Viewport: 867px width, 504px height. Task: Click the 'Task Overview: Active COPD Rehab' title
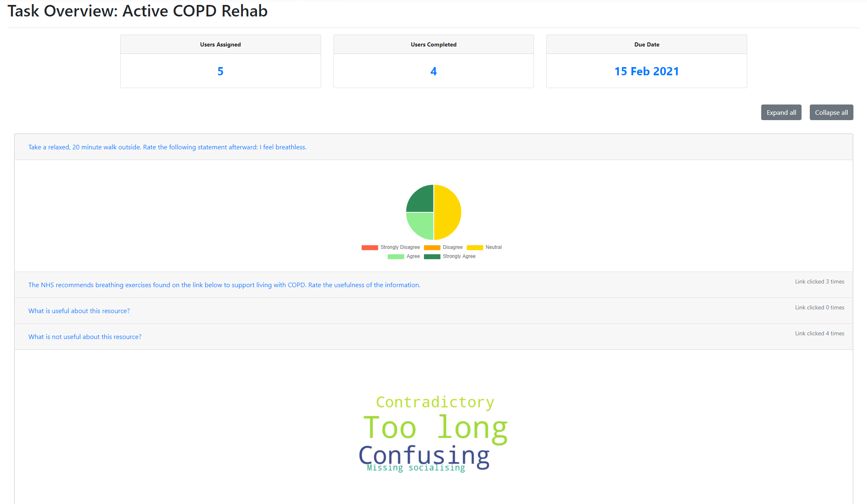click(x=138, y=11)
